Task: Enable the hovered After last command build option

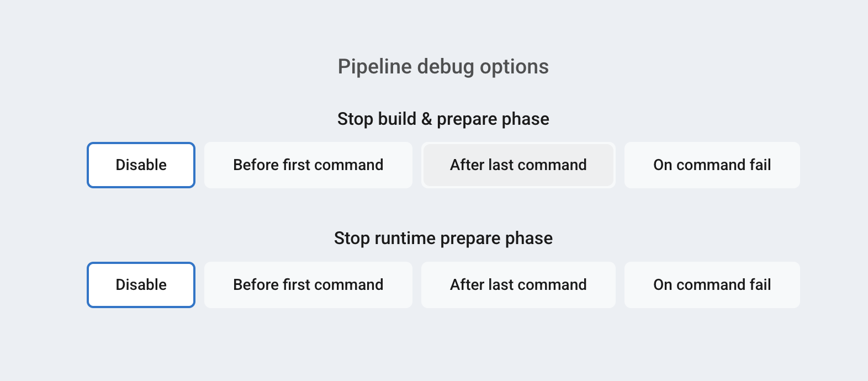Action: tap(518, 165)
